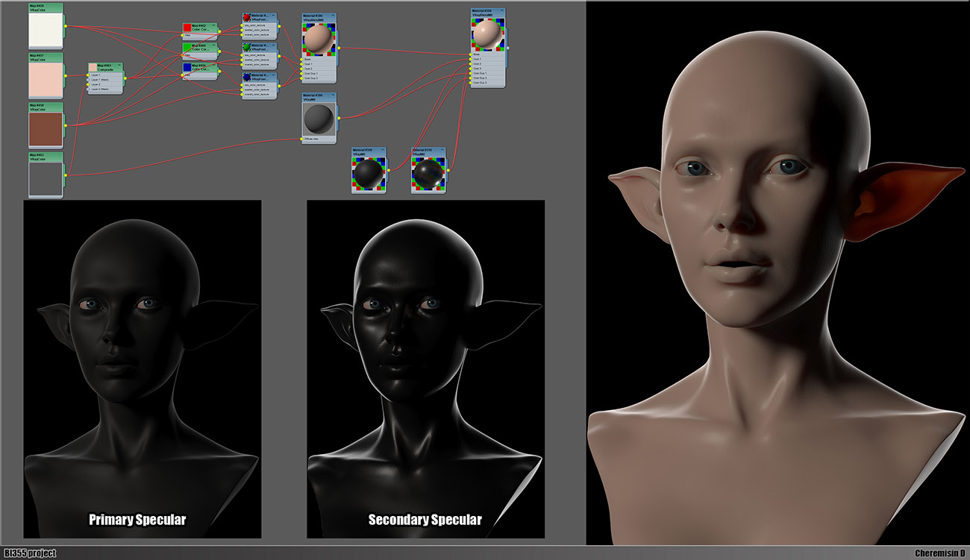970x560 pixels.
Task: Click the Layer 2 (Mask) input socket
Action: click(x=87, y=89)
